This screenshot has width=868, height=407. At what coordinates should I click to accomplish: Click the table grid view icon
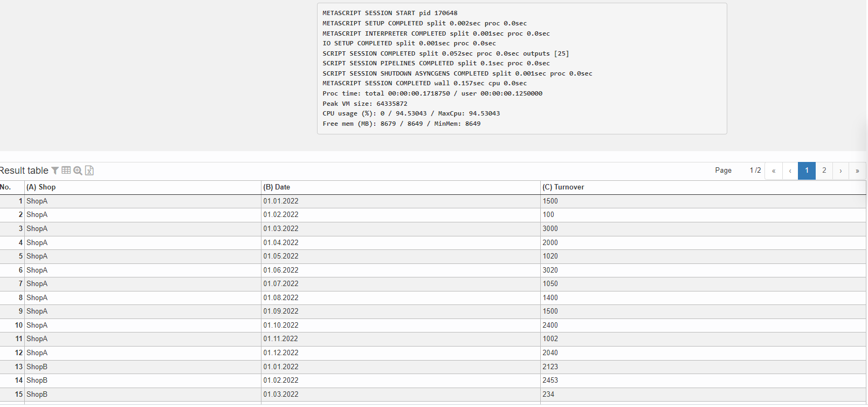[66, 170]
